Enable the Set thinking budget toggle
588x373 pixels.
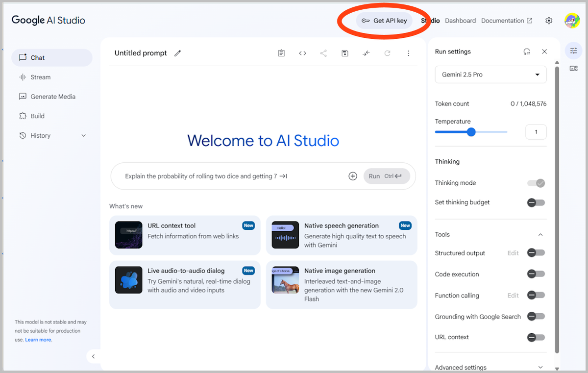tap(536, 202)
